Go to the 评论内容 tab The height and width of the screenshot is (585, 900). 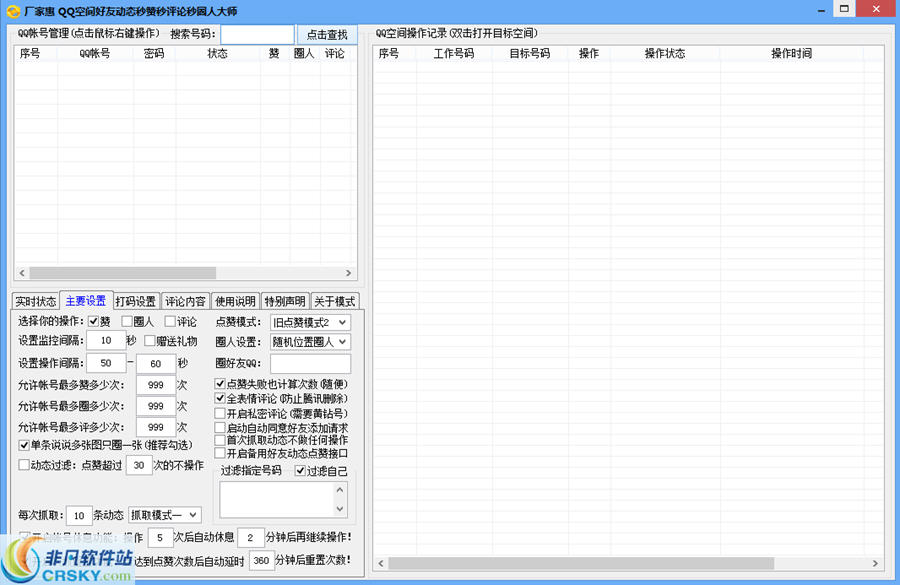click(185, 301)
